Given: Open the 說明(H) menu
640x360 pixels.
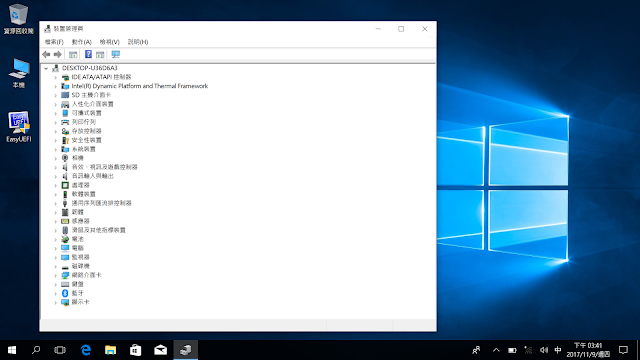Looking at the screenshot, I should point(138,42).
